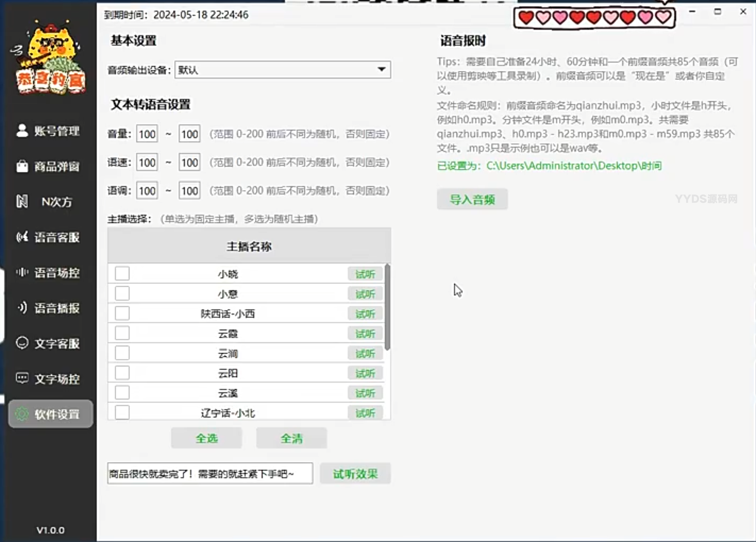The image size is (756, 542).
Task: Open 语音客服 settings
Action: pos(50,237)
